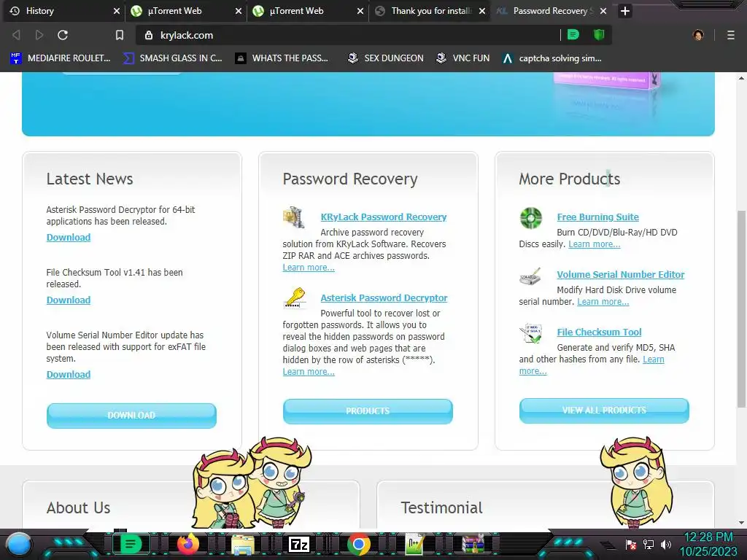
Task: Close the first µTorrent Web tab
Action: pos(239,11)
